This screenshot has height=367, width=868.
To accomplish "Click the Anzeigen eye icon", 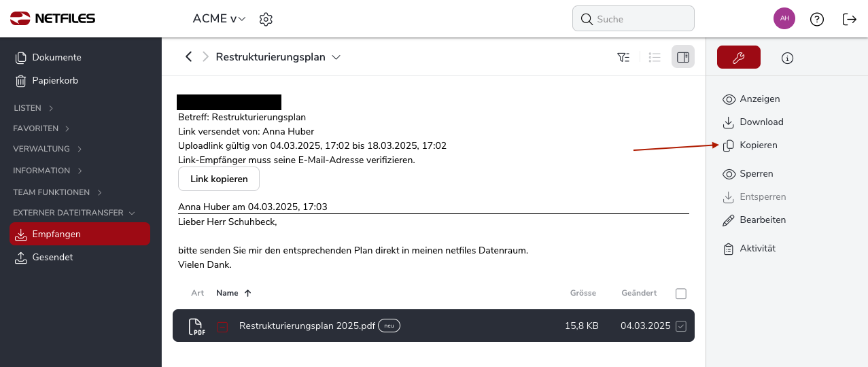I will [729, 99].
